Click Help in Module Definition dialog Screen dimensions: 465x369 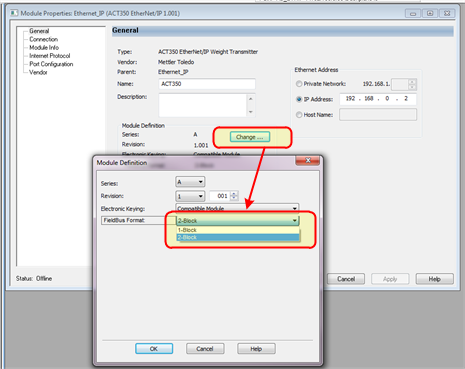[256, 349]
